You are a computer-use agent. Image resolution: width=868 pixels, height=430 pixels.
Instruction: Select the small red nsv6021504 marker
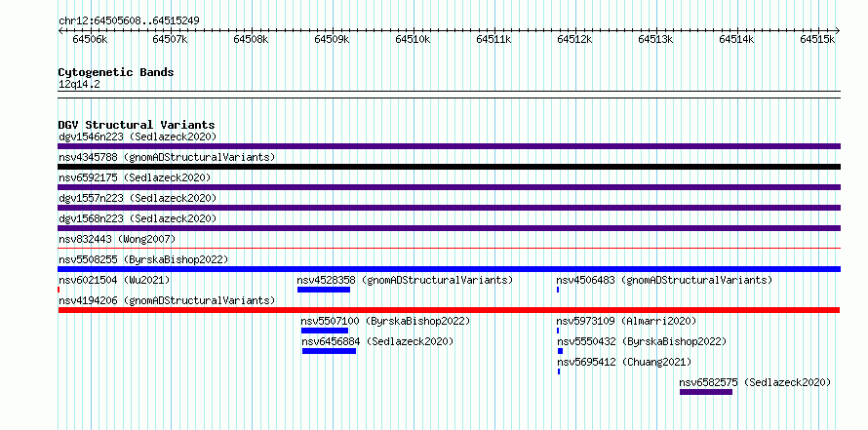point(59,290)
